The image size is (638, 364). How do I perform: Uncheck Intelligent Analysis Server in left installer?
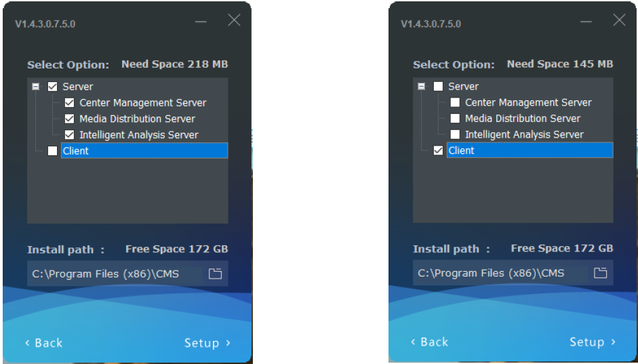(70, 135)
